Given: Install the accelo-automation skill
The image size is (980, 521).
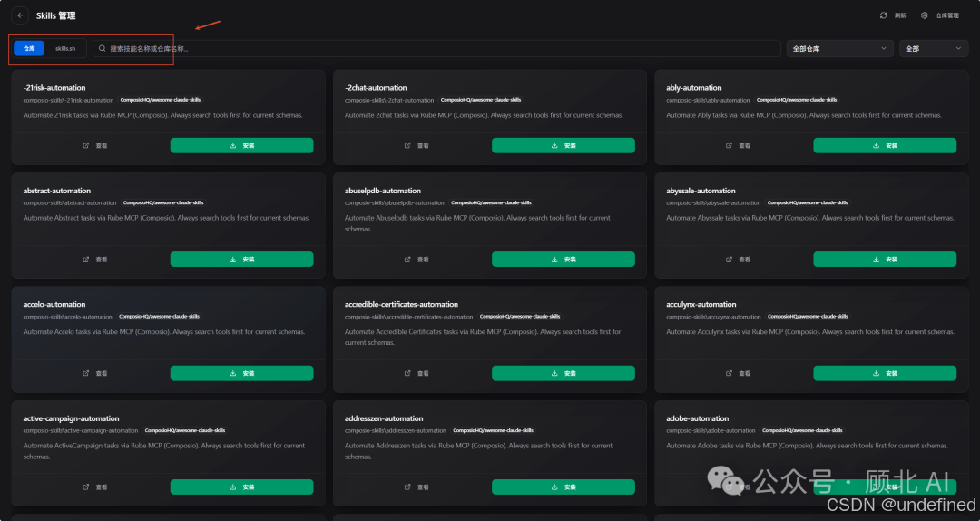Looking at the screenshot, I should tap(242, 373).
